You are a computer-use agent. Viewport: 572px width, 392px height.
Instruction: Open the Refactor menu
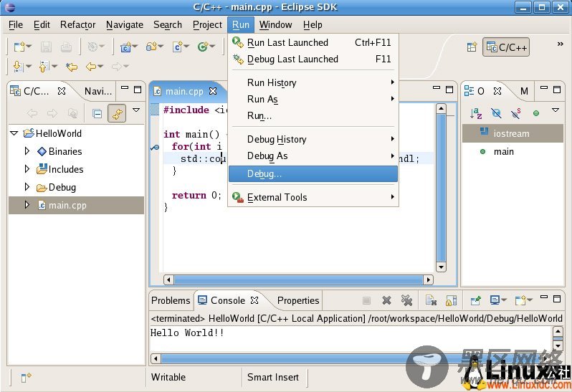click(x=77, y=25)
